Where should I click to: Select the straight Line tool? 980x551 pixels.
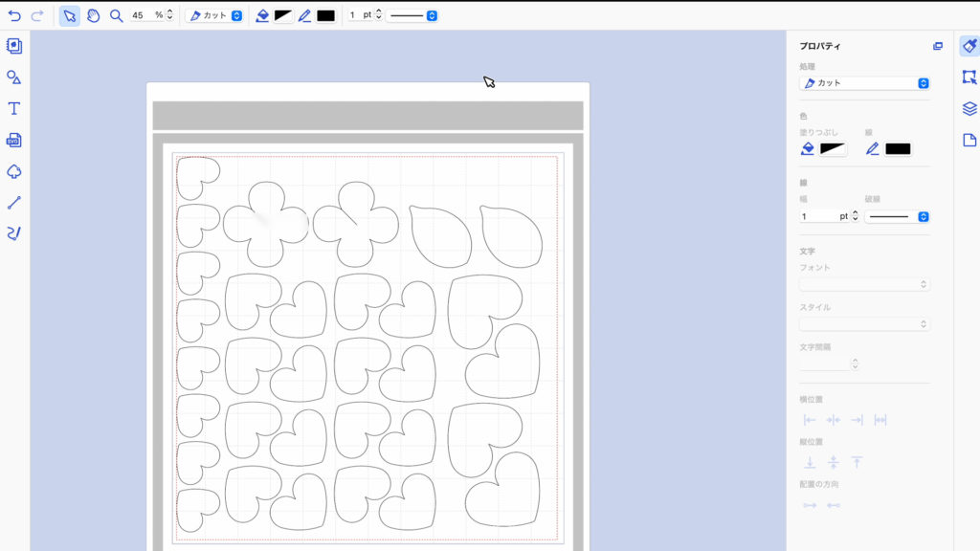13,203
